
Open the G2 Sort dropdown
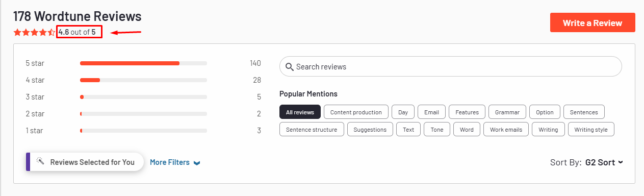pyautogui.click(x=604, y=162)
